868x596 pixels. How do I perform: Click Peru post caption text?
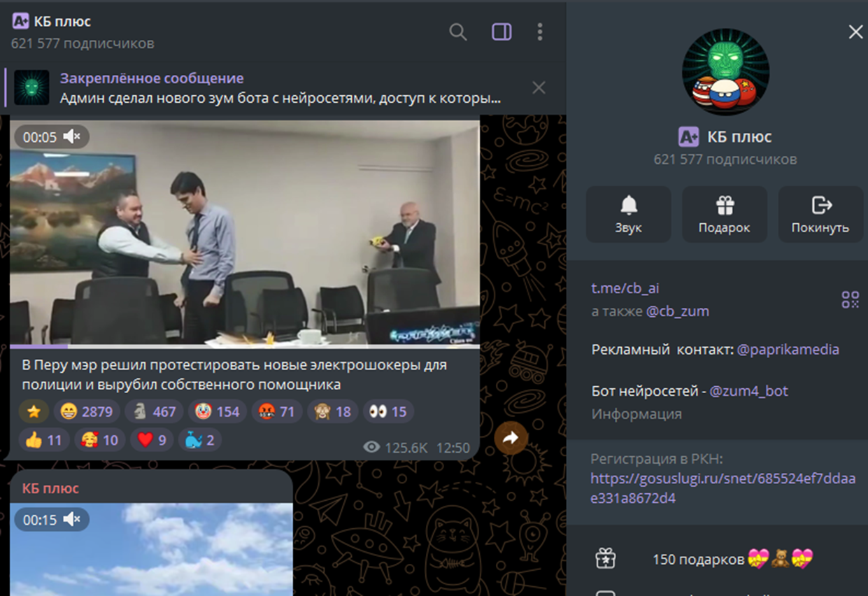point(234,375)
